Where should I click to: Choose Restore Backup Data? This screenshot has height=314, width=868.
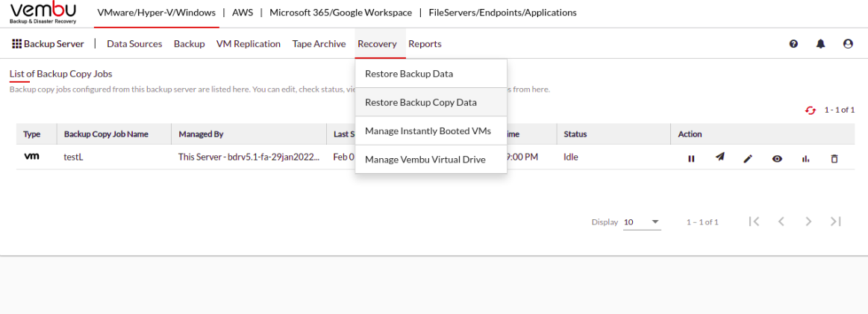click(431, 74)
